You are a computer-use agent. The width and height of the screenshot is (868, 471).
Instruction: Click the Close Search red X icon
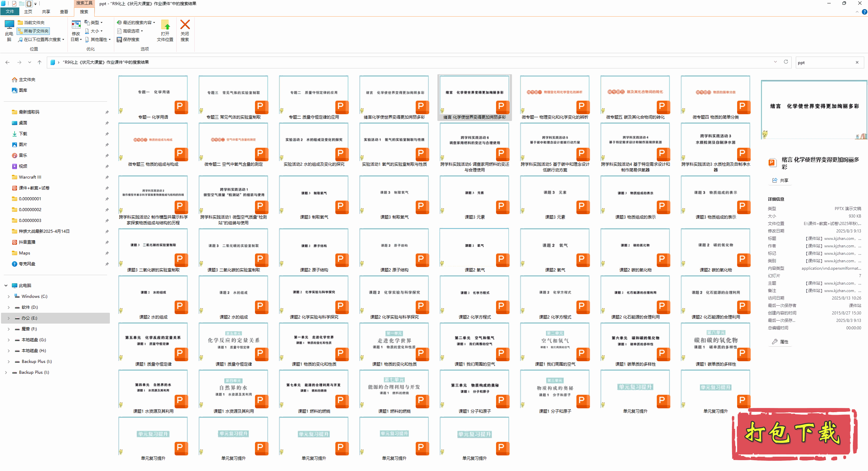point(185,25)
